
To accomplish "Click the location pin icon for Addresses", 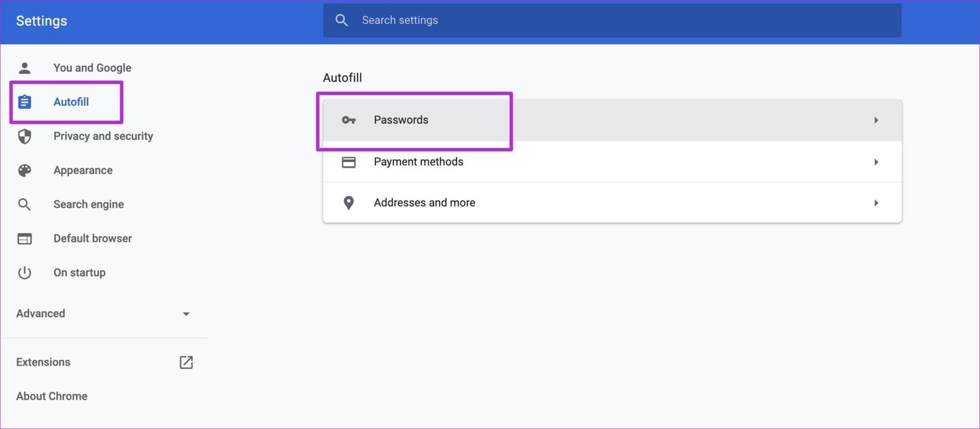I will 348,203.
